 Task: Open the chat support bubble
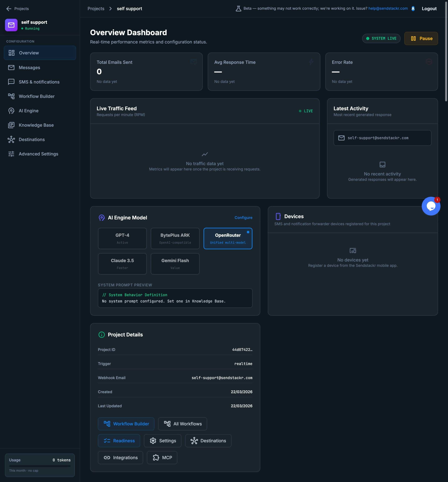coord(431,206)
